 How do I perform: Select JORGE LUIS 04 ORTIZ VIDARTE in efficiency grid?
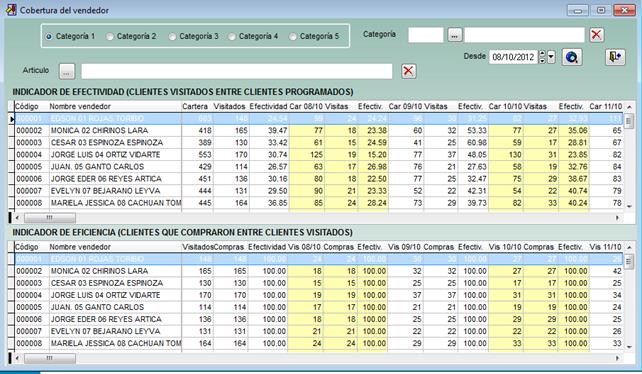[106, 295]
